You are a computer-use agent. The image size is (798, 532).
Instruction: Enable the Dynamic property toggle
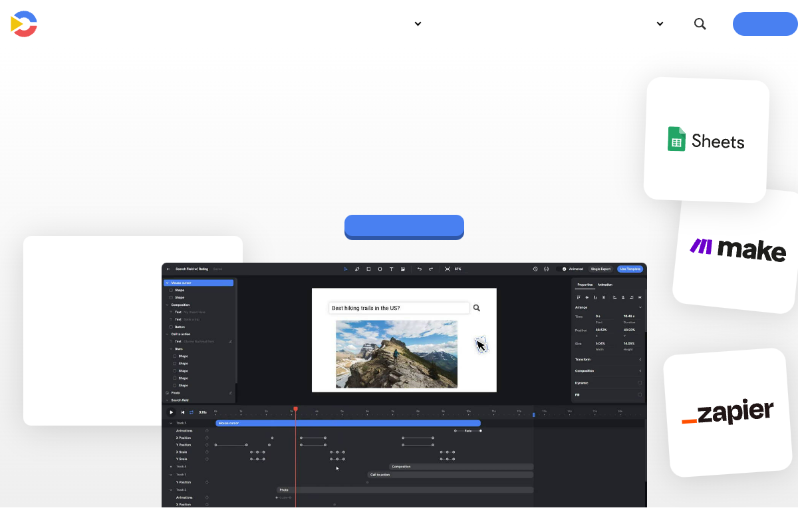[x=640, y=382]
